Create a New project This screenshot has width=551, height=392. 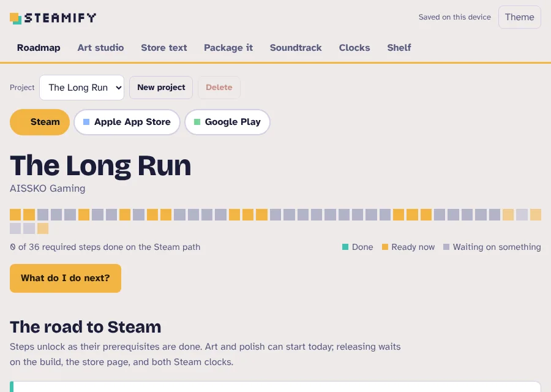(x=161, y=88)
